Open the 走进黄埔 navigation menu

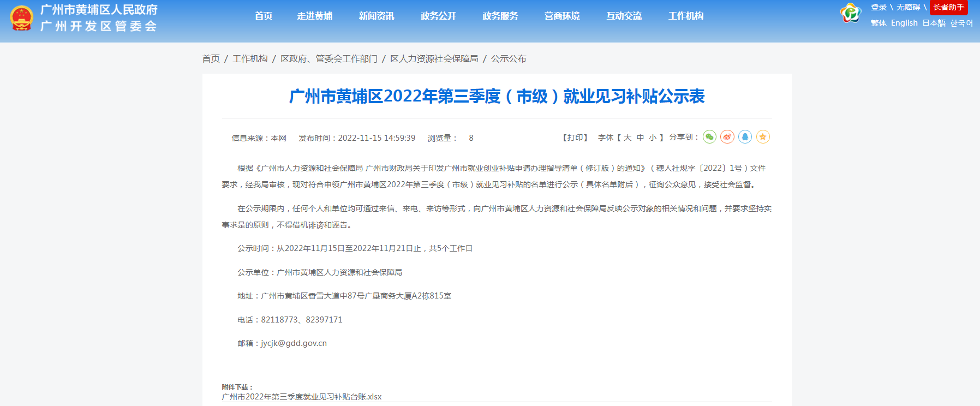pos(315,16)
